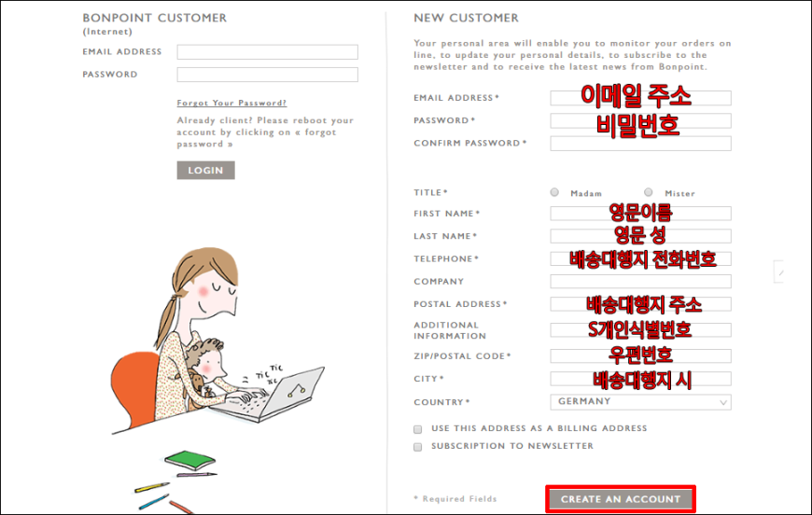Screen dimensions: 812x515
Task: Click the BONPOINT CUSTOMER heading text
Action: click(x=154, y=18)
